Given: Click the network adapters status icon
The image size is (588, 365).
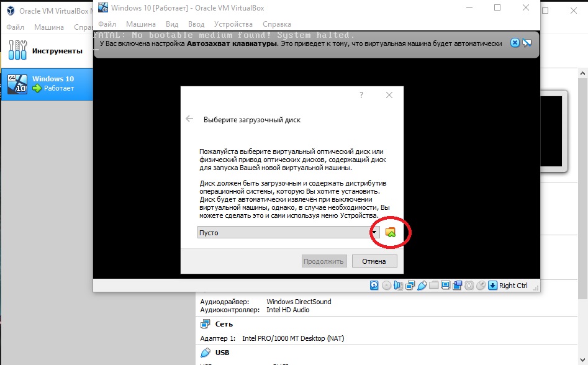Looking at the screenshot, I should [x=410, y=286].
